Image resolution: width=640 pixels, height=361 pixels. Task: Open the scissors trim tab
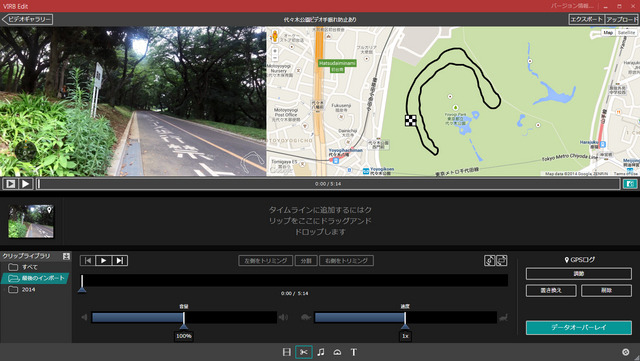304,352
